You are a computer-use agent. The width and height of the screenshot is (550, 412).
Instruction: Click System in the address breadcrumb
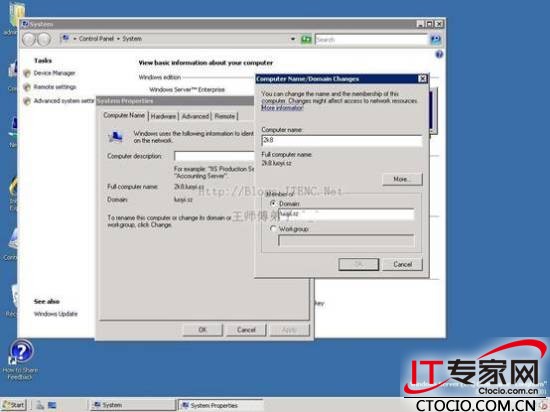point(132,39)
